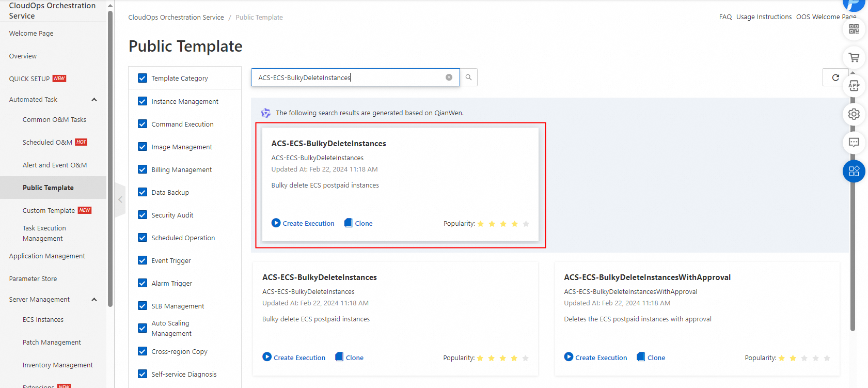Uncheck Security Audit checkbox
The image size is (868, 388).
(143, 215)
